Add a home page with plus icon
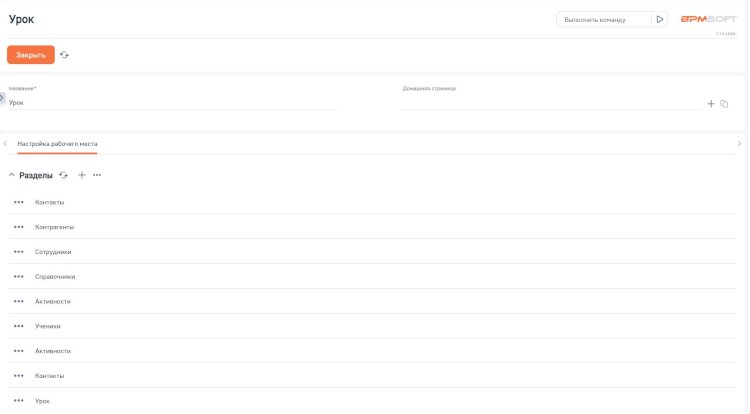The width and height of the screenshot is (750, 414). [x=711, y=103]
